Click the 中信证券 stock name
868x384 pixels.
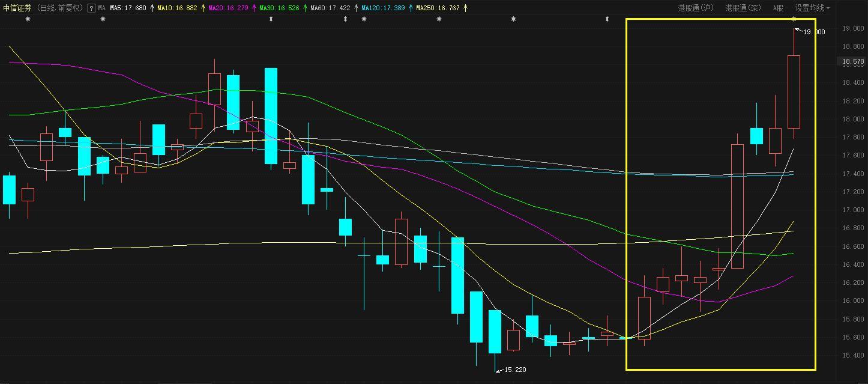tap(17, 8)
